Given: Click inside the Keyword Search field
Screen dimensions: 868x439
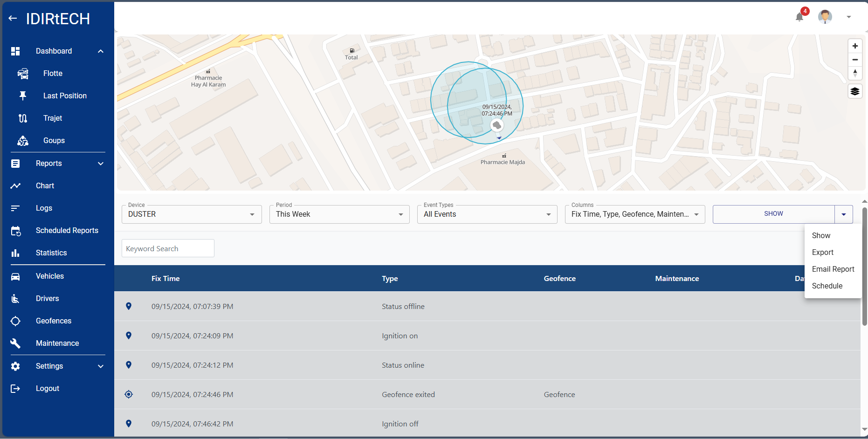Looking at the screenshot, I should coord(168,248).
